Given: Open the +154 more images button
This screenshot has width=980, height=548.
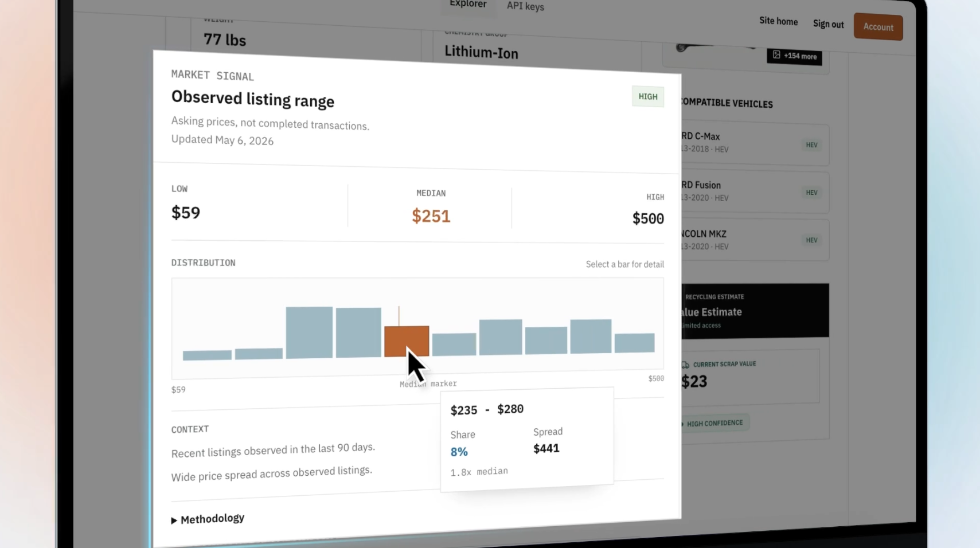Looking at the screenshot, I should tap(794, 56).
